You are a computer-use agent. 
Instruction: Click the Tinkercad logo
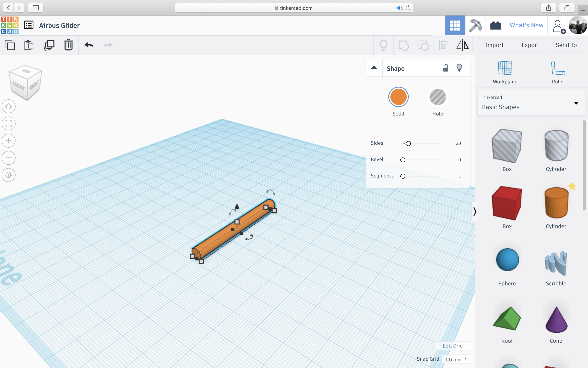(x=10, y=25)
